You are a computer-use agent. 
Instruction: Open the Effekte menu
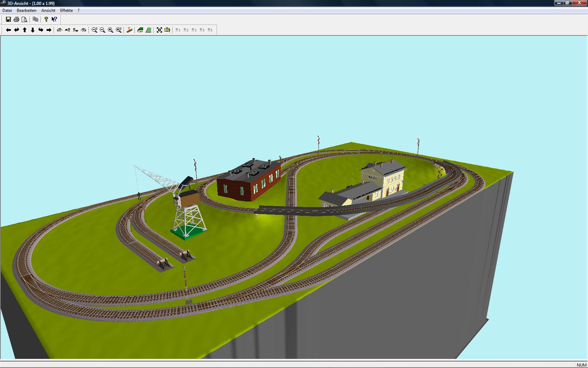[x=66, y=11]
